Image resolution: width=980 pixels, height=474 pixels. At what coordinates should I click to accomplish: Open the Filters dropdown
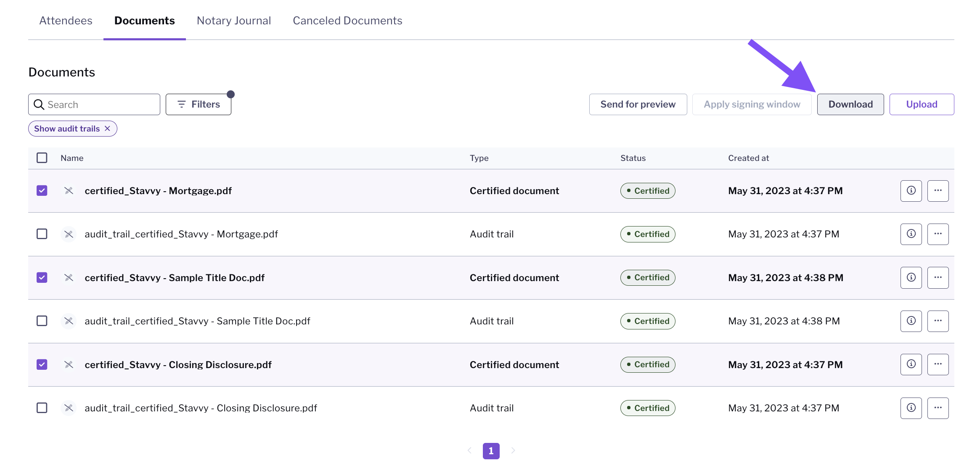coord(199,104)
